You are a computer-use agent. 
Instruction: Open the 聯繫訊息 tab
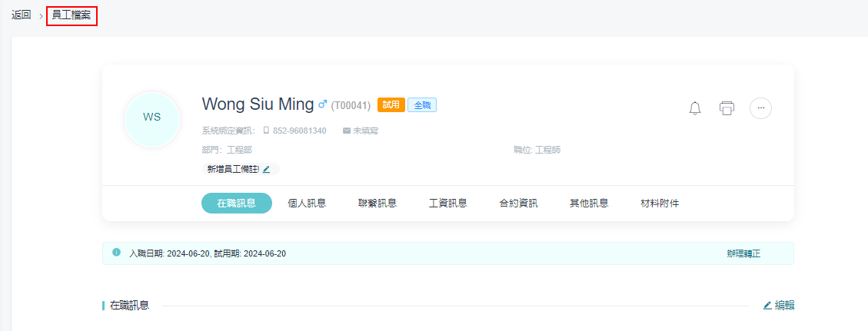(x=377, y=204)
